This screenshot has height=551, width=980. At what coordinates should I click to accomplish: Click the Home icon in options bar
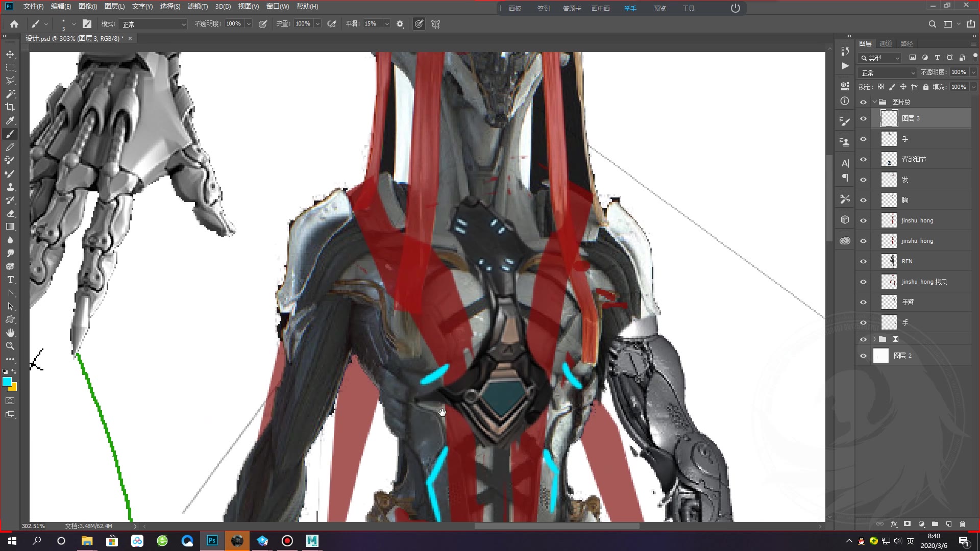click(14, 24)
